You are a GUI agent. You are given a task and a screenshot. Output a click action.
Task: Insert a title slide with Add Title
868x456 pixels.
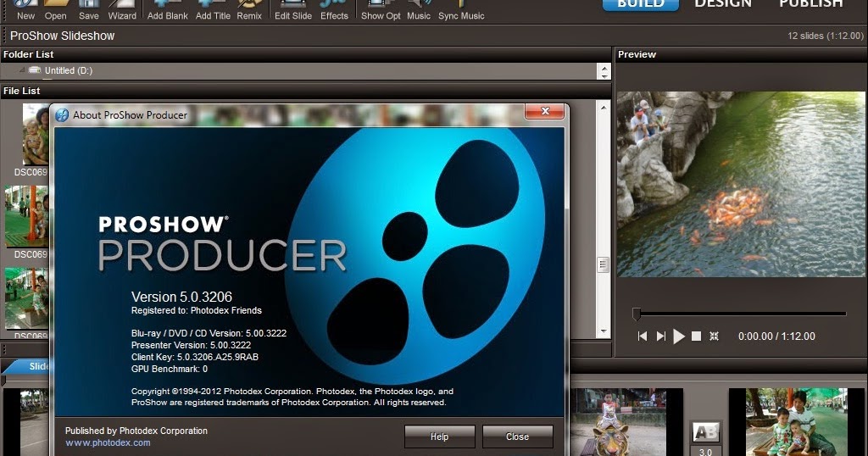[x=213, y=11]
